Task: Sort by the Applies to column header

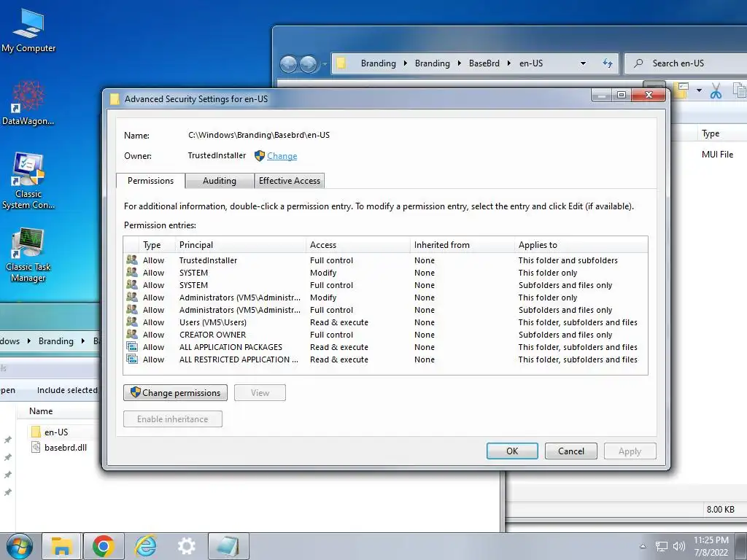Action: tap(581, 245)
